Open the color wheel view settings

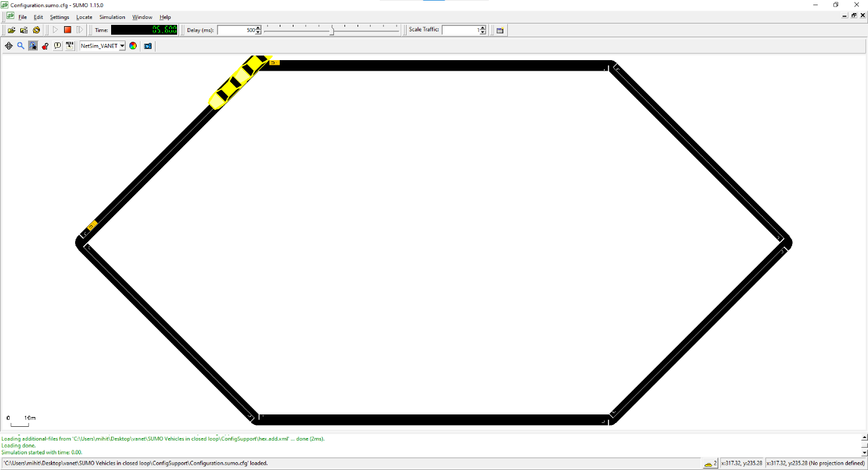(x=133, y=46)
